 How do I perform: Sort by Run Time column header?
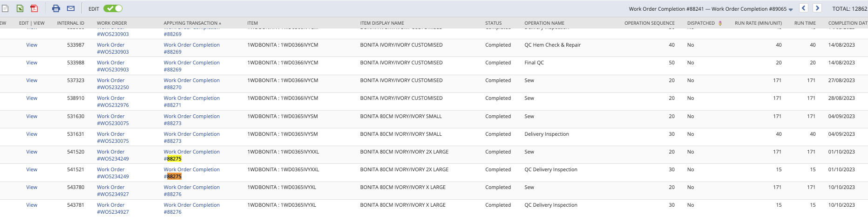coord(805,23)
